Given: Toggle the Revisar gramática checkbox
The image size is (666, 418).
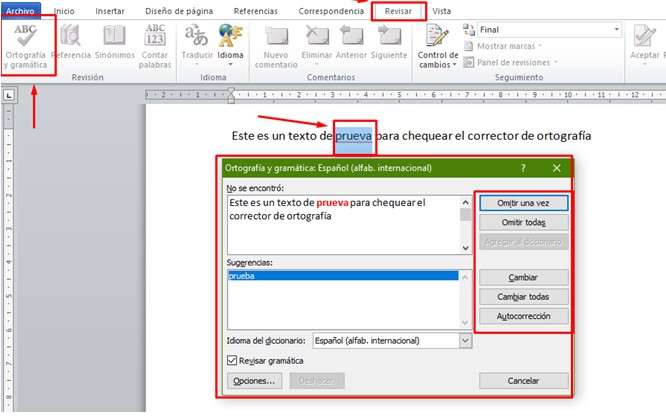Looking at the screenshot, I should [232, 361].
